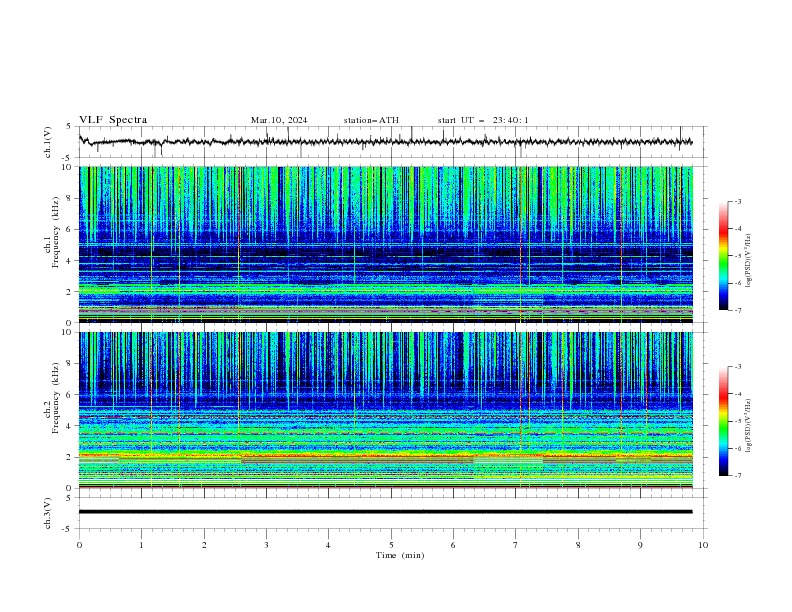792x612 pixels.
Task: Click the ch.1 "Frequency (kHz)" axis label
Action: click(x=55, y=232)
